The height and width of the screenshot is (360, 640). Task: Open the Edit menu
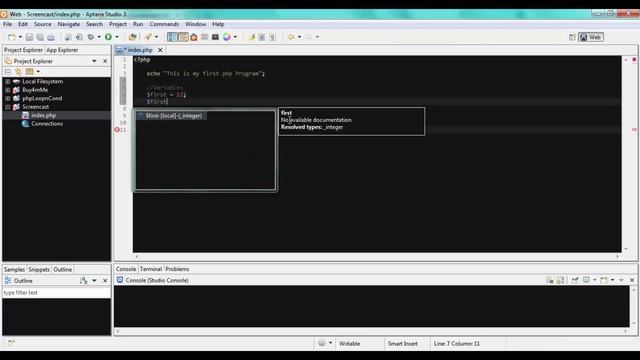click(23, 24)
